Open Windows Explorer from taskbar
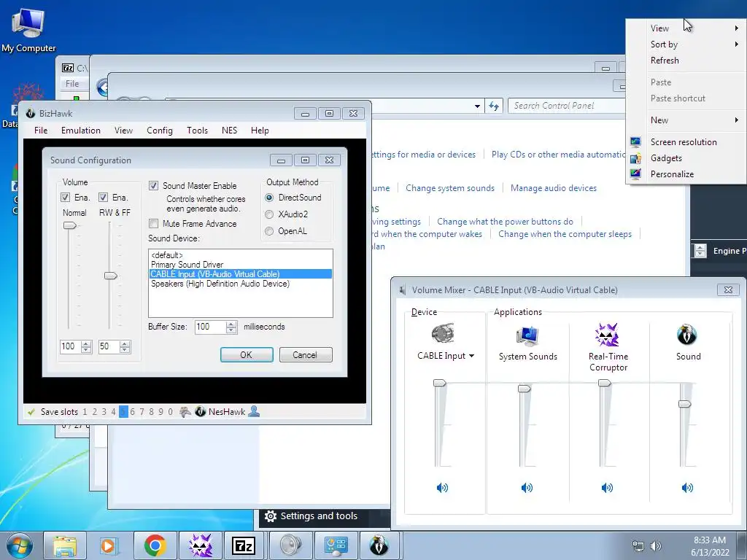 tap(65, 545)
